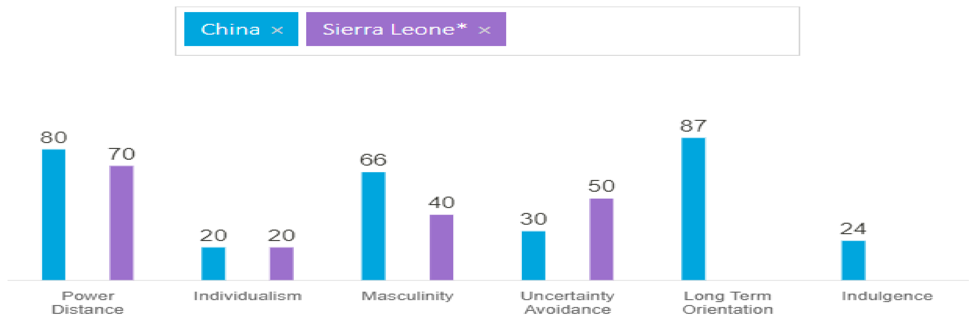Click the Masculinity axis label
The image size is (980, 323).
tap(407, 296)
